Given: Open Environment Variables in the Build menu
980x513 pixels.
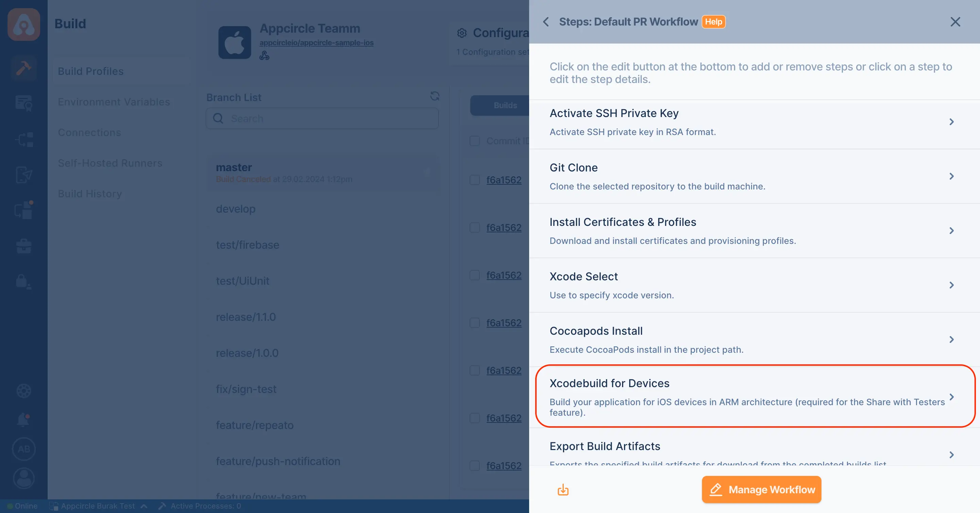Looking at the screenshot, I should click(x=114, y=102).
